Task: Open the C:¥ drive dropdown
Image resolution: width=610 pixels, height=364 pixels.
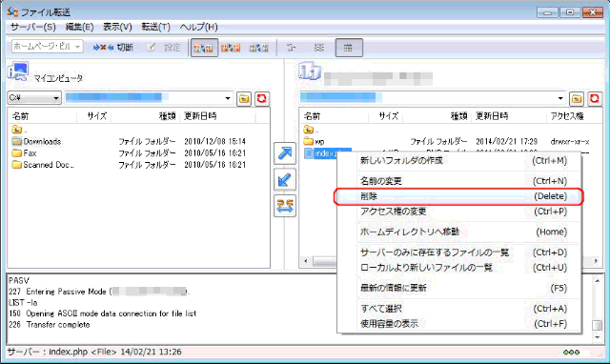Action: point(34,97)
